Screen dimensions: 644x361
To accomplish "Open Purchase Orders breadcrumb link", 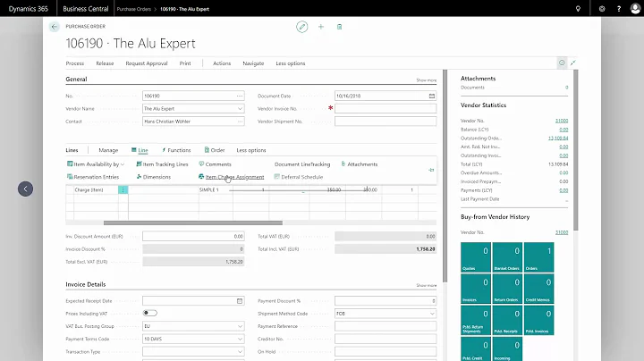I will [134, 9].
